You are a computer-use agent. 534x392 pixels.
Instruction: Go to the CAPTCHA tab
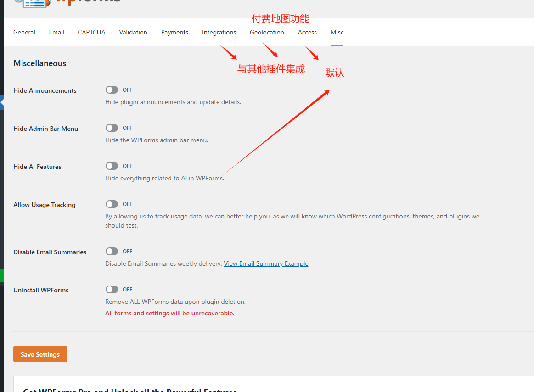[91, 33]
